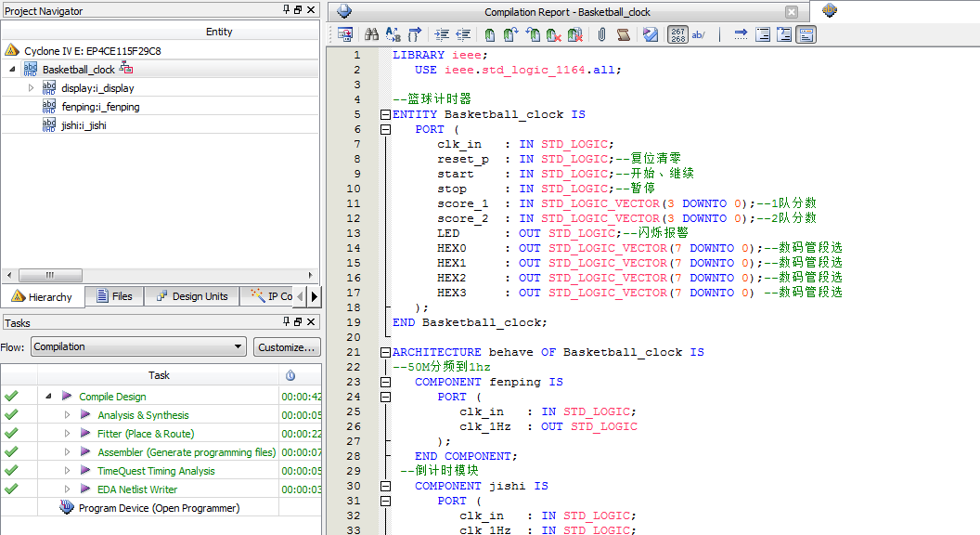Click the Project Navigator horizontal scrollbar
980x535 pixels.
[51, 276]
